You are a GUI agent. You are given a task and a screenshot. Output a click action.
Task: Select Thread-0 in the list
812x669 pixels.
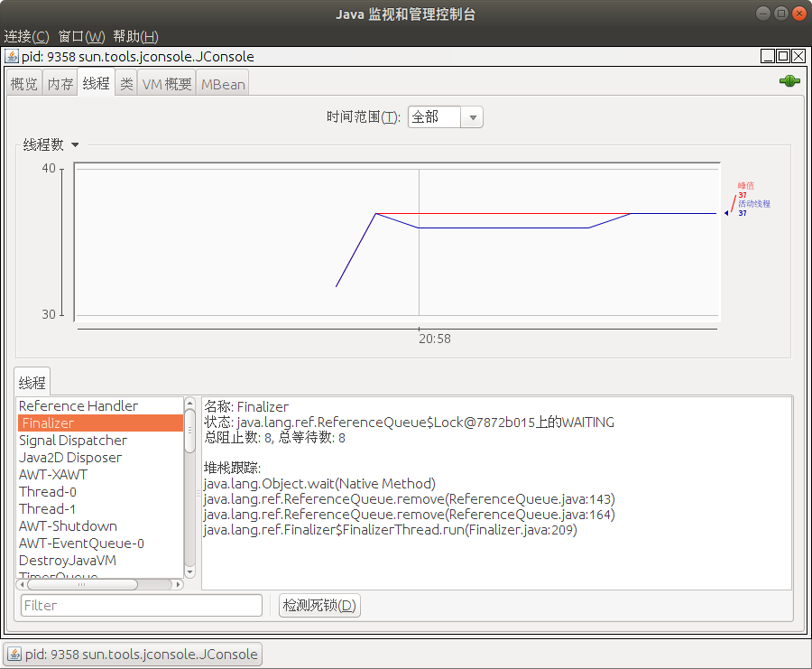100,491
